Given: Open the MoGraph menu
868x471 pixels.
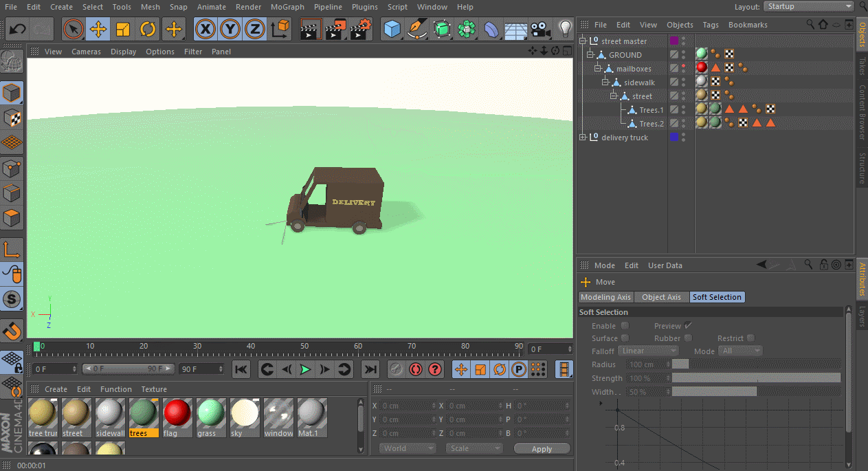Looking at the screenshot, I should (x=287, y=7).
